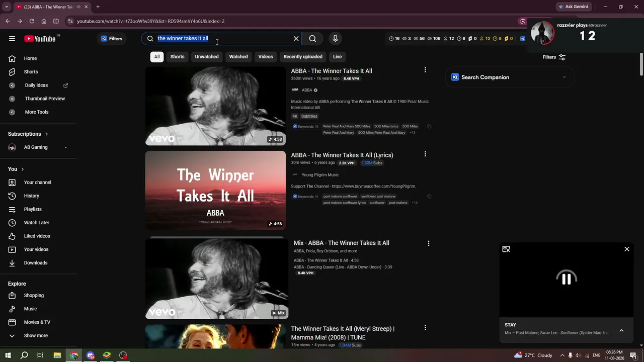Screen dimensions: 644x362
Task: Open title 'ABBA - The Winner Takes It All (Lyrics)'
Action: [x=342, y=155]
